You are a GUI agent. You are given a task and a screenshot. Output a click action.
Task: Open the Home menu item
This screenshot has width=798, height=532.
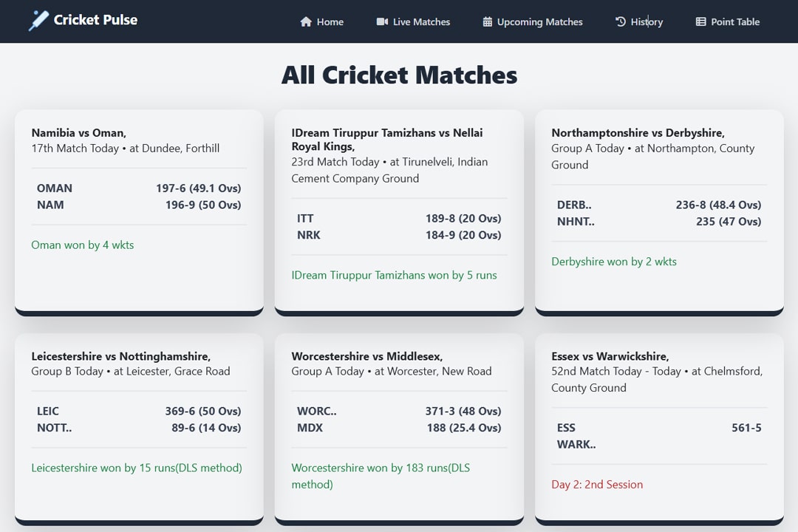point(330,22)
